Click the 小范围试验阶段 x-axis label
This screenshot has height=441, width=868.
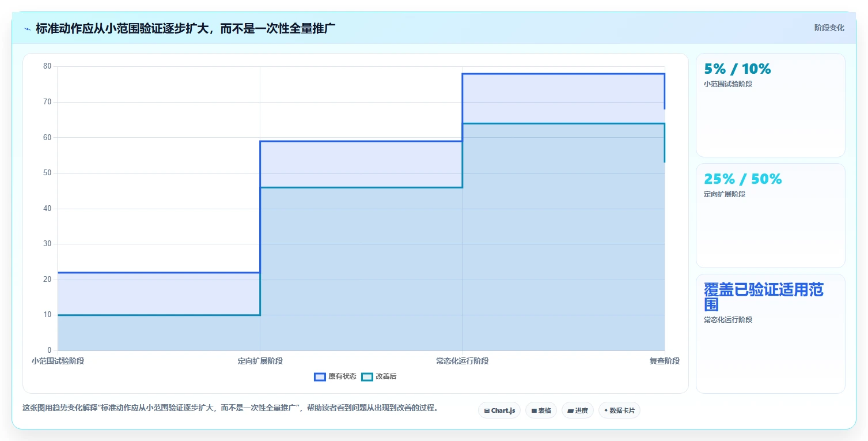(x=58, y=361)
